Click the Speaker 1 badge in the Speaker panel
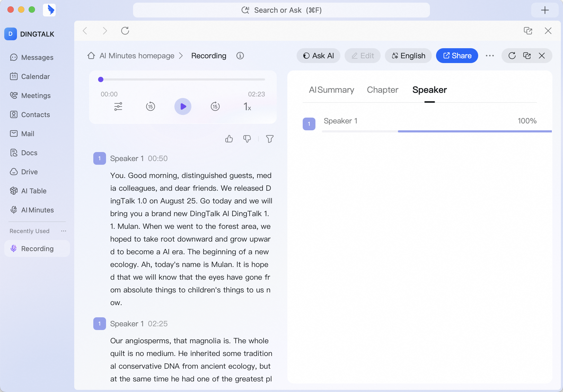The image size is (563, 392). point(309,124)
